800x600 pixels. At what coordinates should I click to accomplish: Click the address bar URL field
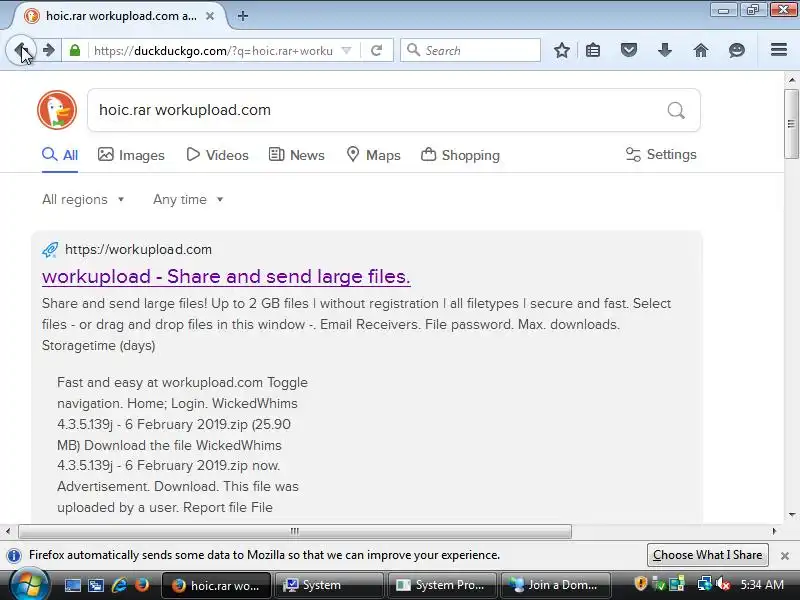213,51
